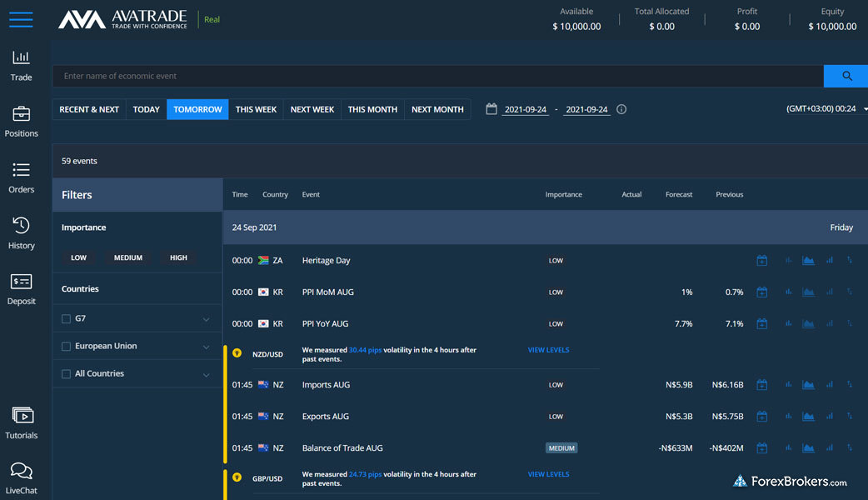Enable the European Union checkbox

coord(67,347)
